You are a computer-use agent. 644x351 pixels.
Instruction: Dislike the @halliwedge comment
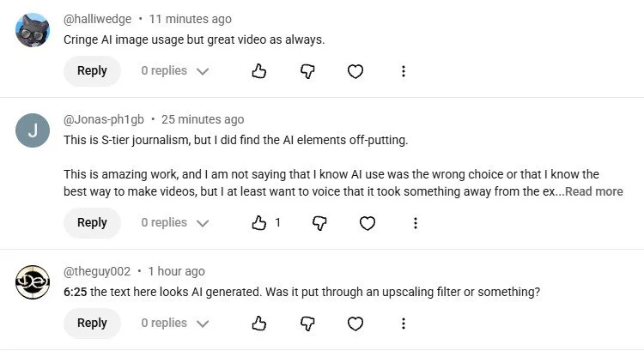(x=307, y=71)
